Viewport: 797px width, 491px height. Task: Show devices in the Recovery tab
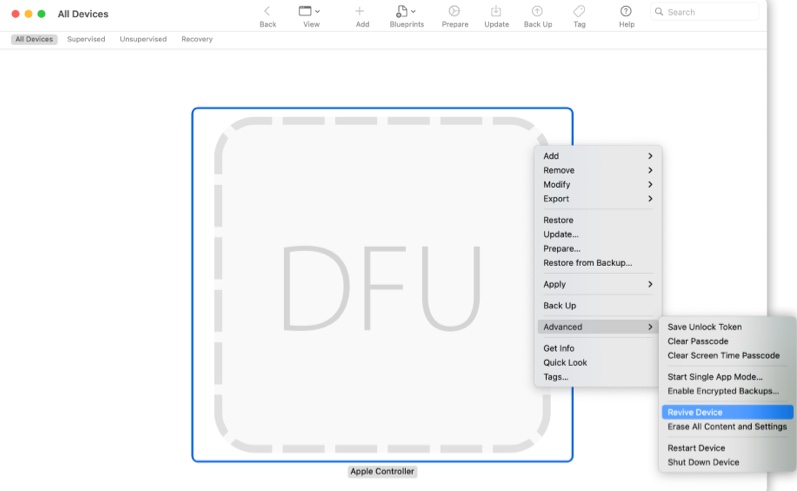pyautogui.click(x=196, y=39)
